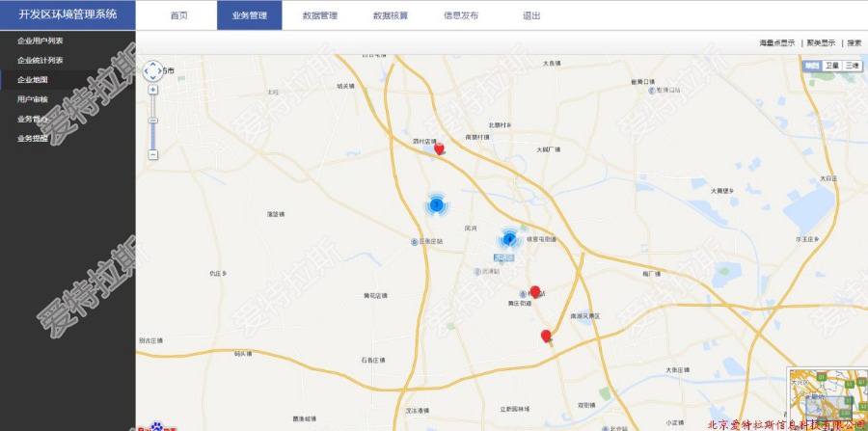Click the map zoom in plus button
The image size is (868, 431).
click(153, 89)
